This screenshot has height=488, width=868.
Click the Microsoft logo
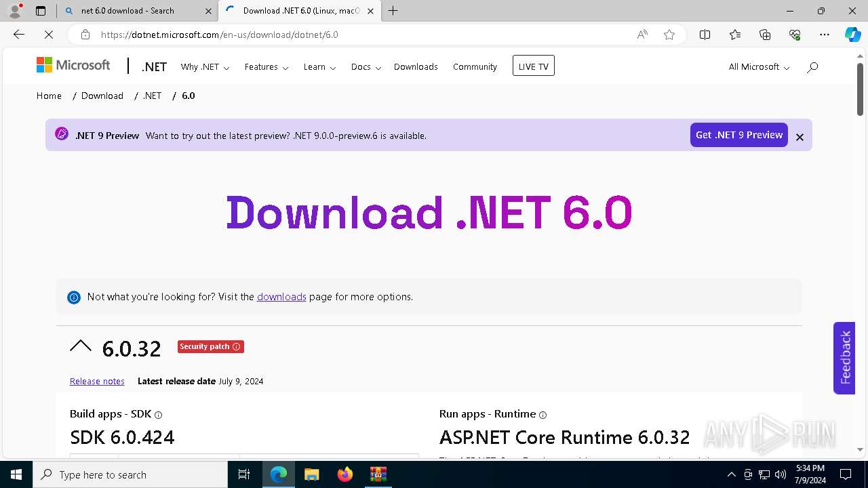(73, 65)
